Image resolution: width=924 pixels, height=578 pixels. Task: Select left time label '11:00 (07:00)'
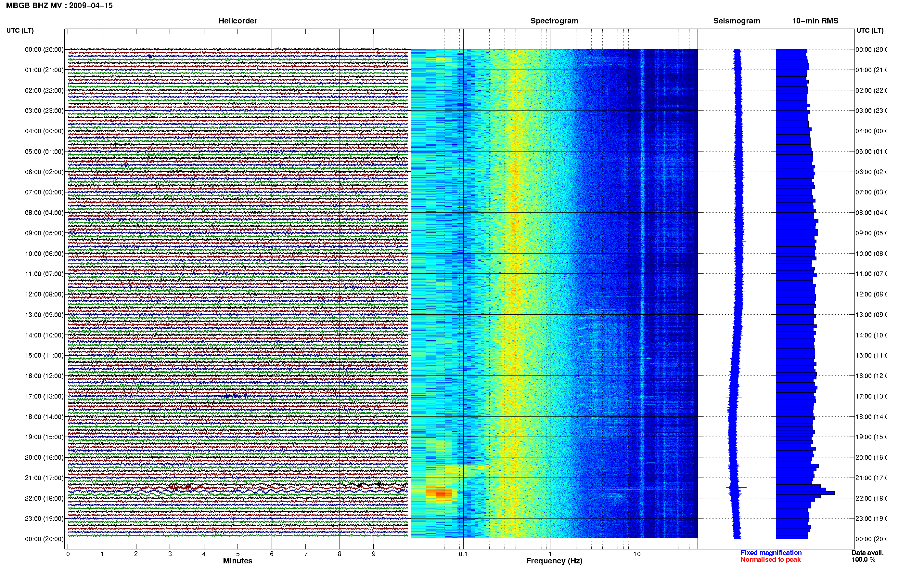click(44, 274)
